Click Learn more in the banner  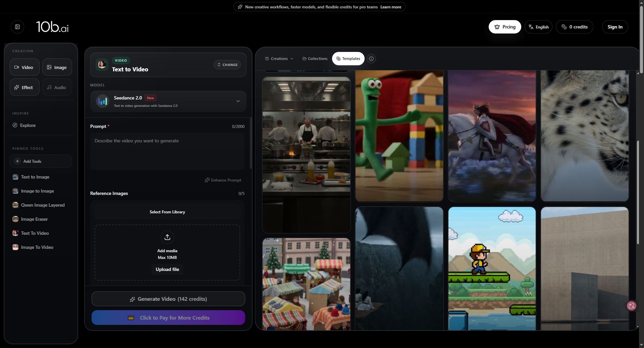(391, 7)
